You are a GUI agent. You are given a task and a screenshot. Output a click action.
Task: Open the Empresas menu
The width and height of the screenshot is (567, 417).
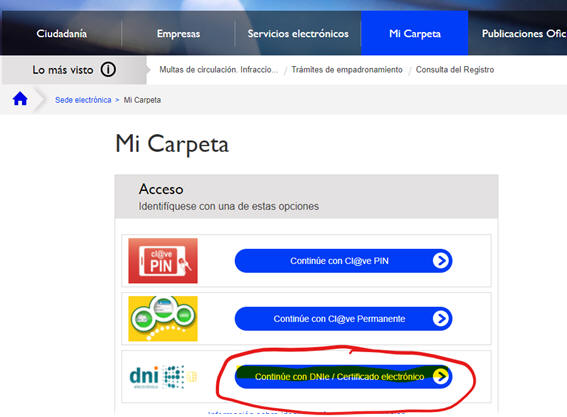pos(178,34)
